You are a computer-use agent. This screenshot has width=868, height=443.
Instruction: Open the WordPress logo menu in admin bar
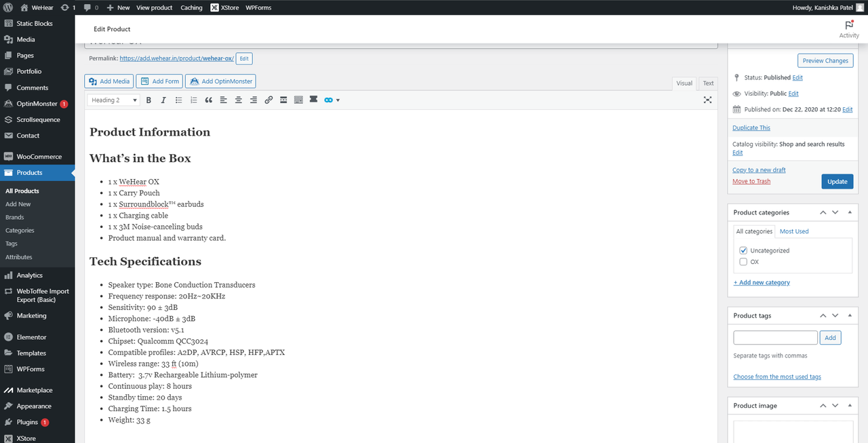(x=8, y=7)
